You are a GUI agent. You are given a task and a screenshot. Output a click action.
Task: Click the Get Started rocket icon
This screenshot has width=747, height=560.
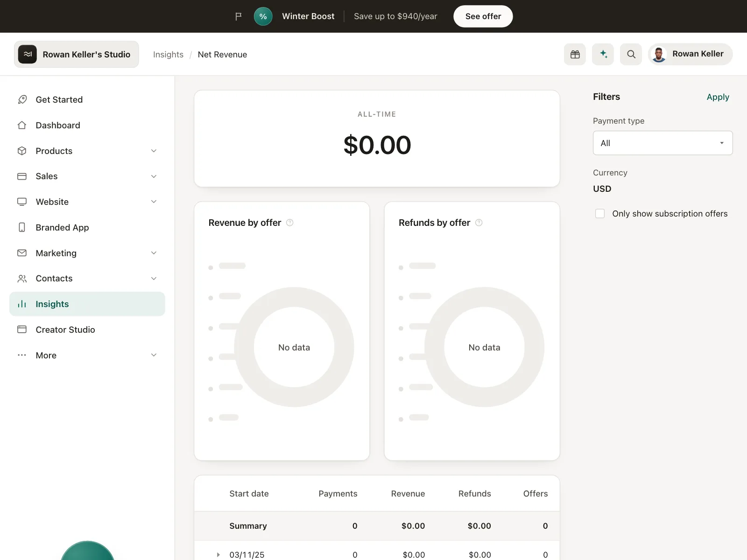(x=22, y=99)
